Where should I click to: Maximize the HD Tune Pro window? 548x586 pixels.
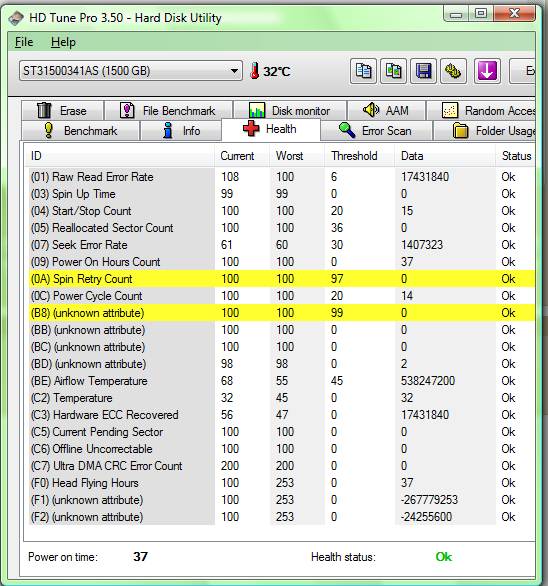tap(480, 14)
